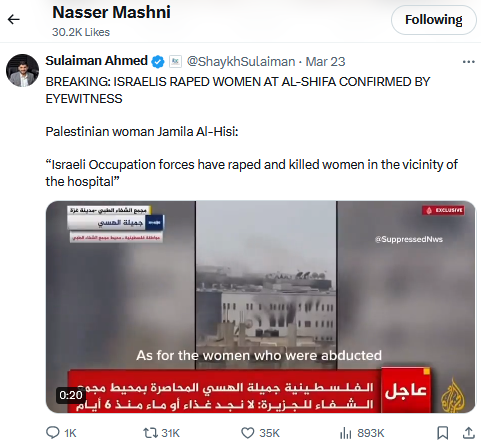Screen dimensions: 481x442
Task: Open the three-dot more options menu
Action: point(468,62)
